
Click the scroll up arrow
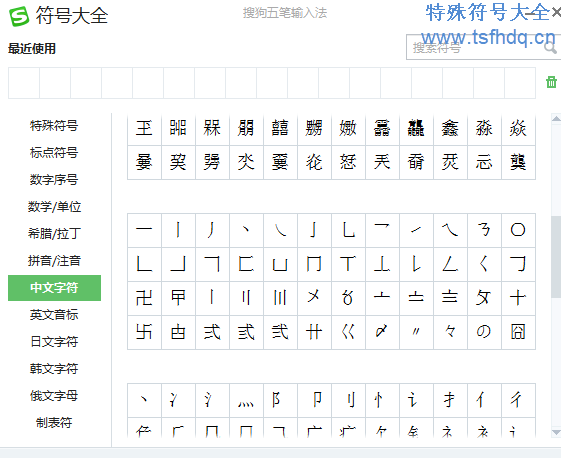point(556,119)
